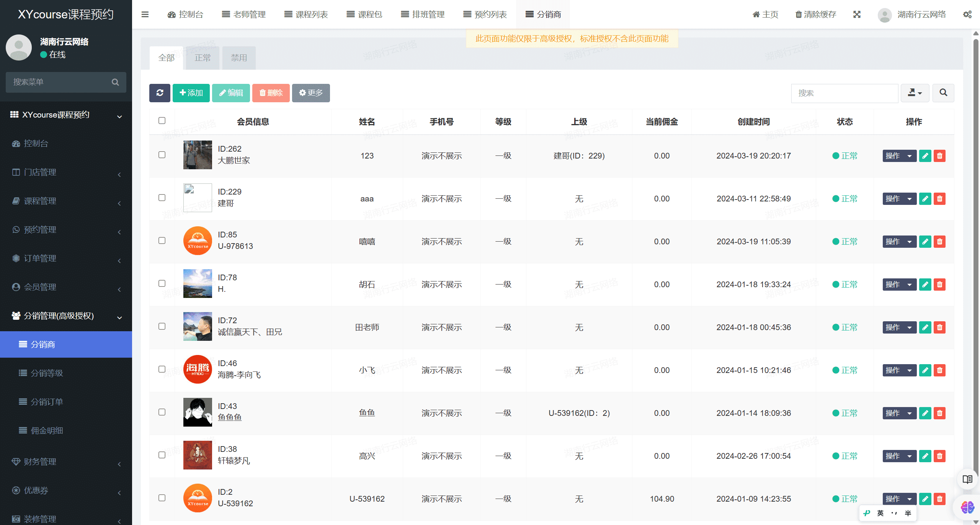Expand 订单管理 sidebar menu
980x525 pixels.
(x=66, y=258)
